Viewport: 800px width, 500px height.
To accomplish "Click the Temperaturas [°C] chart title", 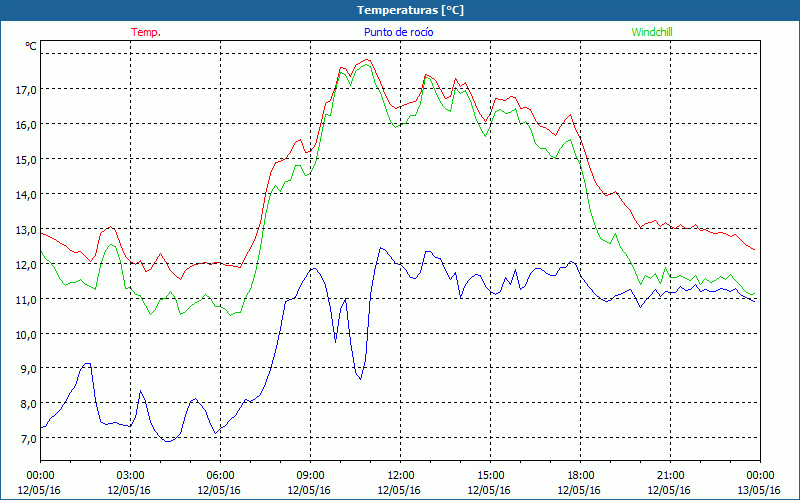I will tap(410, 10).
